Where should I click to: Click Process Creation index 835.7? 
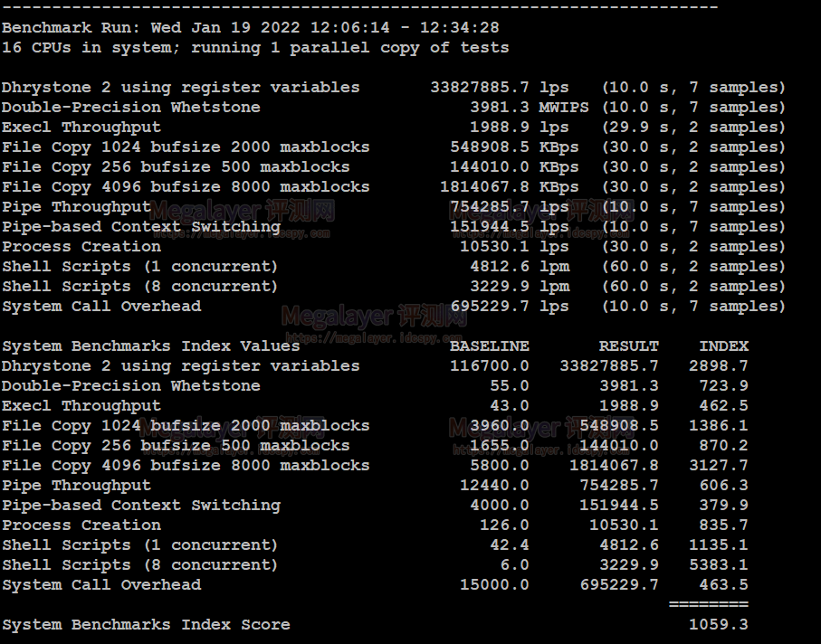723,525
